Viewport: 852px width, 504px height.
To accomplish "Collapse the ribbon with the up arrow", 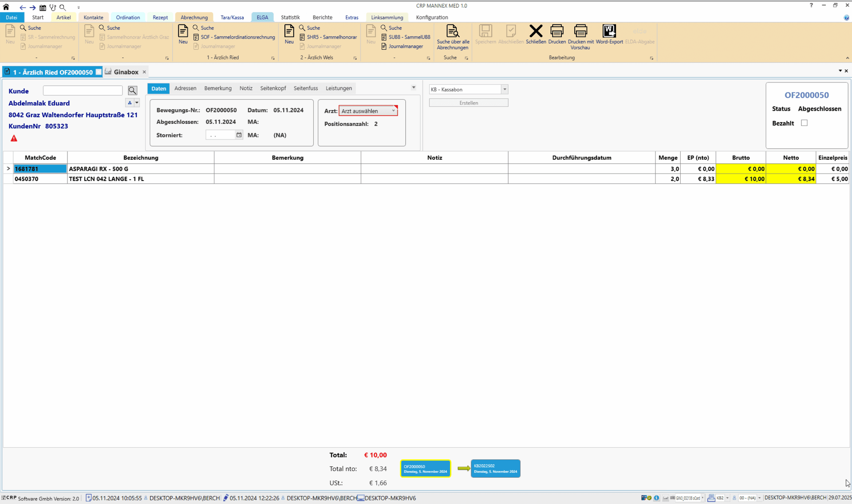I will (x=847, y=58).
